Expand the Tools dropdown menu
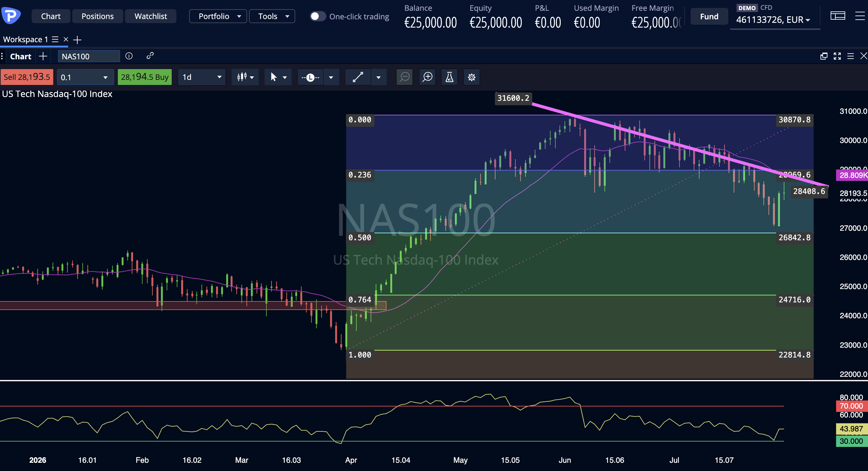868x471 pixels. [x=272, y=16]
